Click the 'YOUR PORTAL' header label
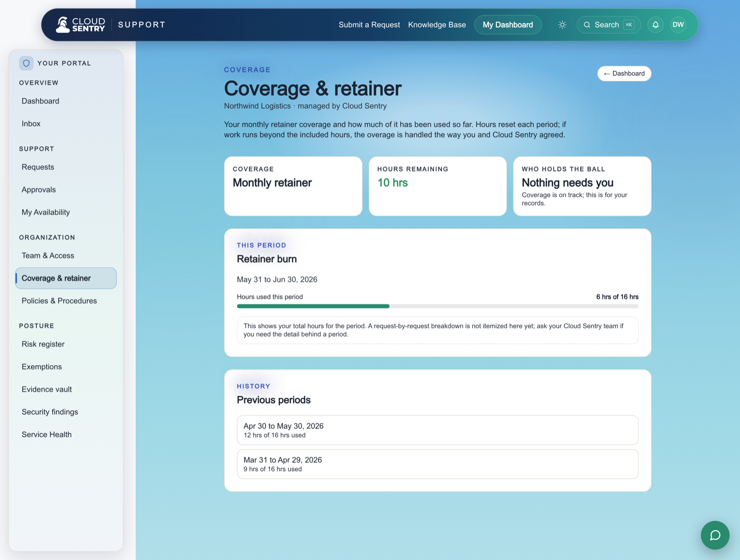The image size is (740, 560). point(64,63)
